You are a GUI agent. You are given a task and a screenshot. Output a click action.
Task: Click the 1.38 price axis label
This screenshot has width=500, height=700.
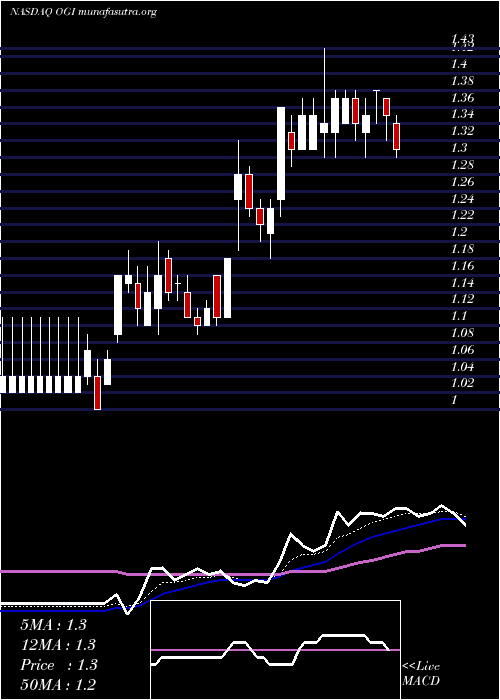click(463, 81)
